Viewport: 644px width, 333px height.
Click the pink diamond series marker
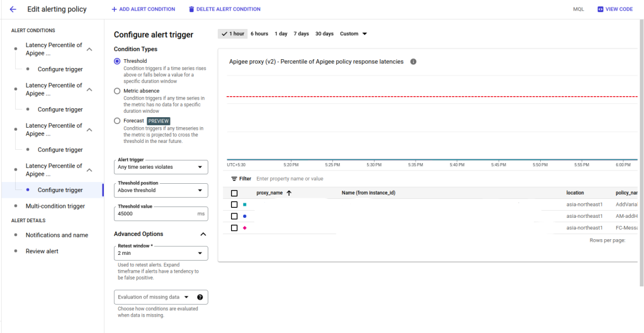245,228
